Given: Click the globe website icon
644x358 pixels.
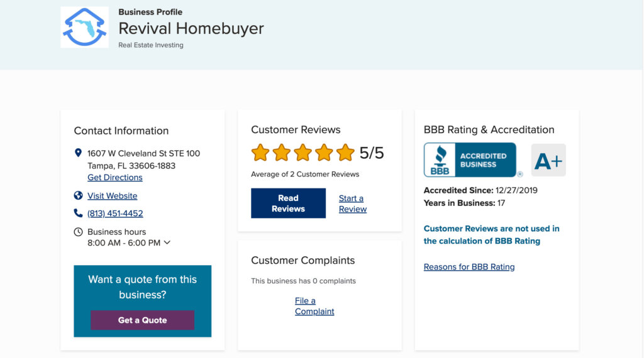Looking at the screenshot, I should (x=78, y=195).
